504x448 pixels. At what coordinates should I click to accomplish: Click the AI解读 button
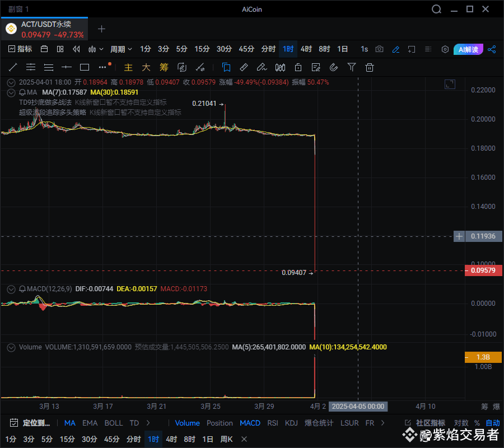[x=468, y=49]
